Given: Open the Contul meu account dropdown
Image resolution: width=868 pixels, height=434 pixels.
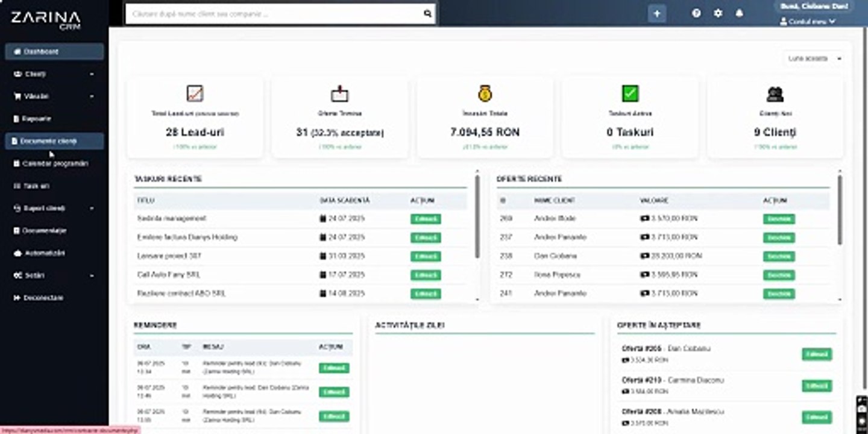Looking at the screenshot, I should tap(808, 21).
